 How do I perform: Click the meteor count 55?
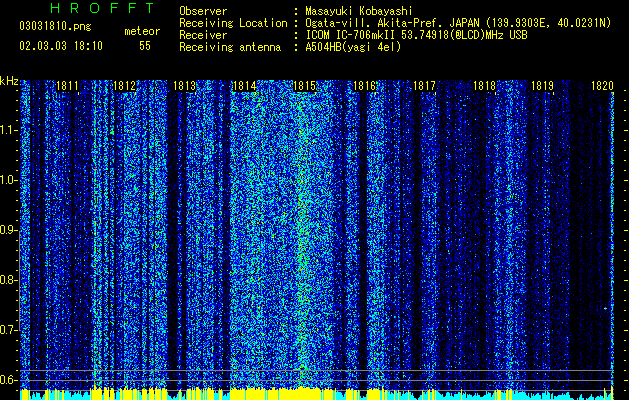(145, 46)
